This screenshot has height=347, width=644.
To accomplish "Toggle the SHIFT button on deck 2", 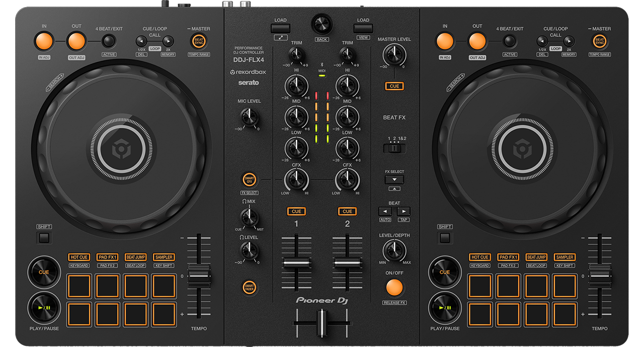I will pos(445,237).
